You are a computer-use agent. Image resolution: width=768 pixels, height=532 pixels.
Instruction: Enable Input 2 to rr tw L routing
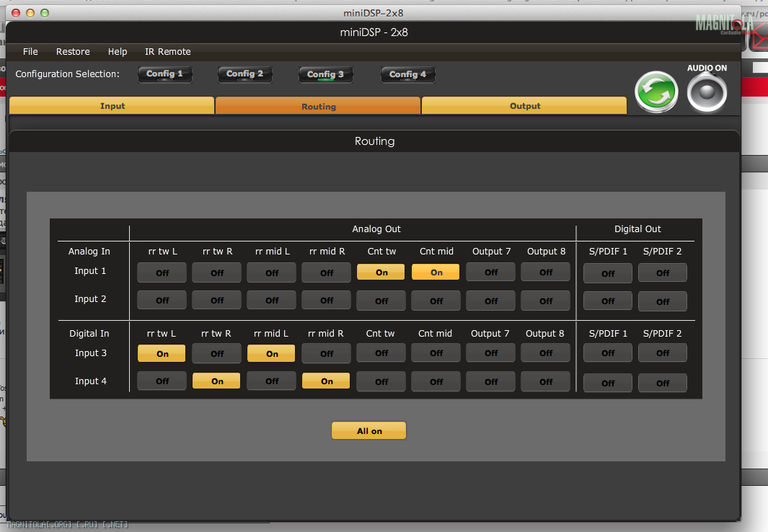point(162,300)
